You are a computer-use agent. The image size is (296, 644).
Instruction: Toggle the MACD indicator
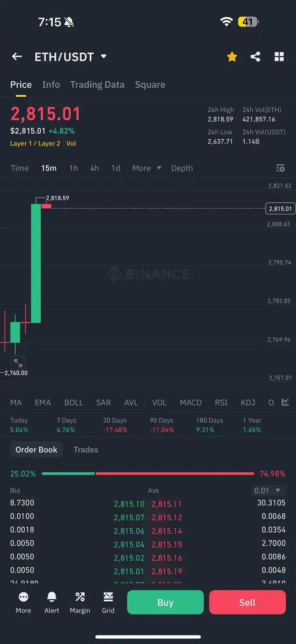click(191, 402)
